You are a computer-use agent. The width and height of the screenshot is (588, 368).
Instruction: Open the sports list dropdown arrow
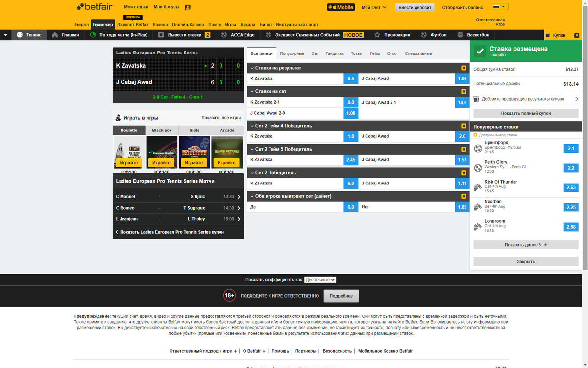point(5,35)
